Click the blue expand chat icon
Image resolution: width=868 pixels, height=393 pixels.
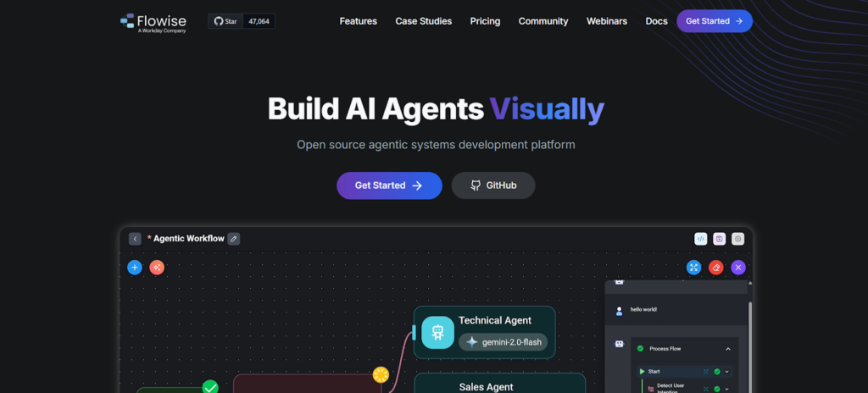coord(694,268)
